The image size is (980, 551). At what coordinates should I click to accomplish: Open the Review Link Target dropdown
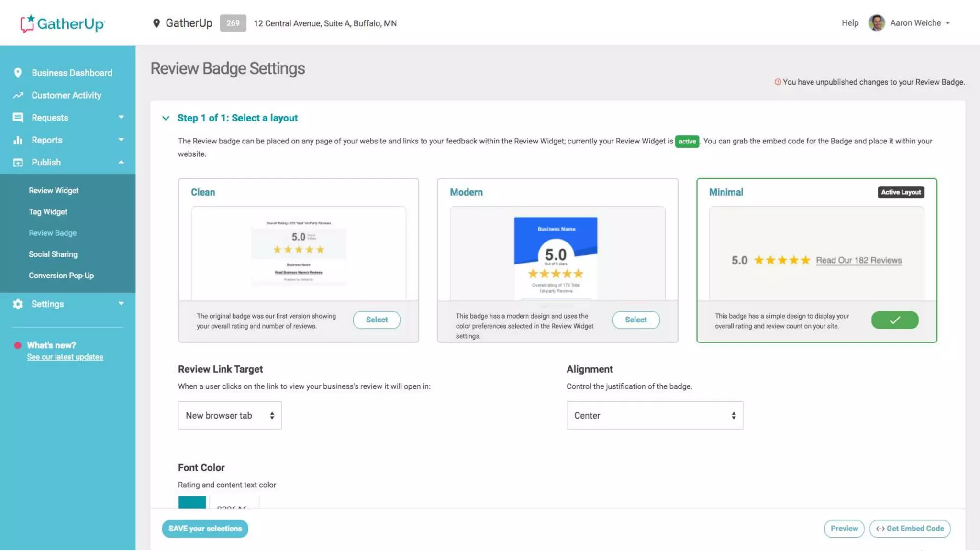pyautogui.click(x=230, y=415)
